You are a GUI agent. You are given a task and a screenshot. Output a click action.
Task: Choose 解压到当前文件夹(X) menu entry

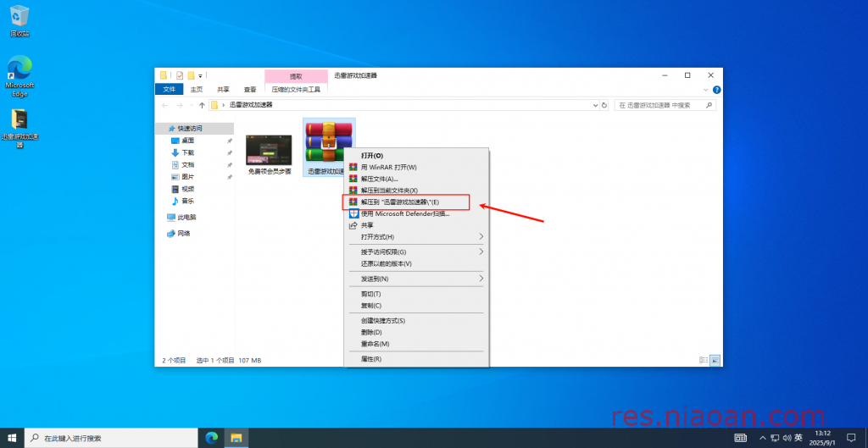(416, 191)
